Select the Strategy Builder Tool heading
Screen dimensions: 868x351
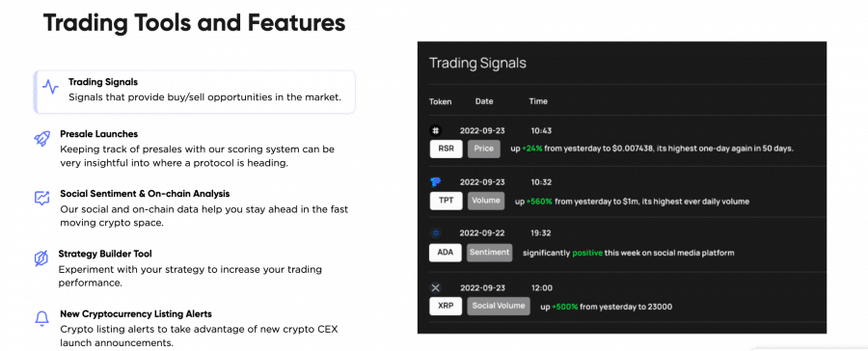coord(105,254)
